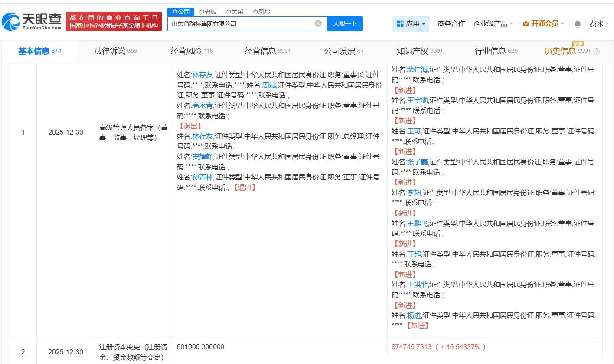Image resolution: width=614 pixels, height=364 pixels.
Task: Click the company name search field
Action: [241, 24]
